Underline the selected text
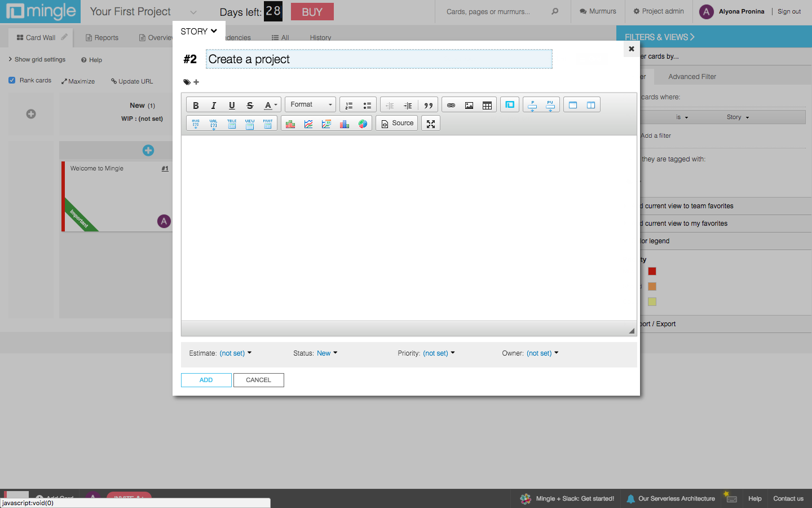 232,105
